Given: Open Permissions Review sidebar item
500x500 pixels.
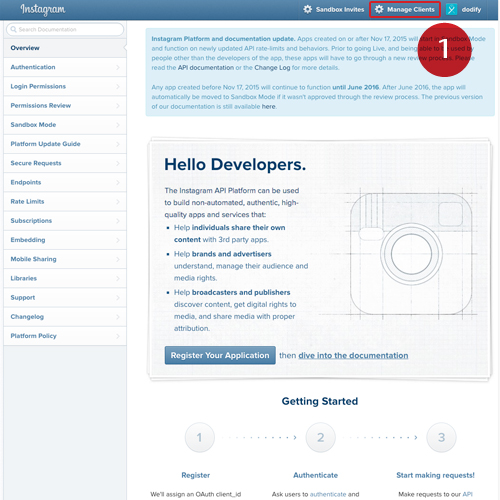Looking at the screenshot, I should click(x=65, y=106).
